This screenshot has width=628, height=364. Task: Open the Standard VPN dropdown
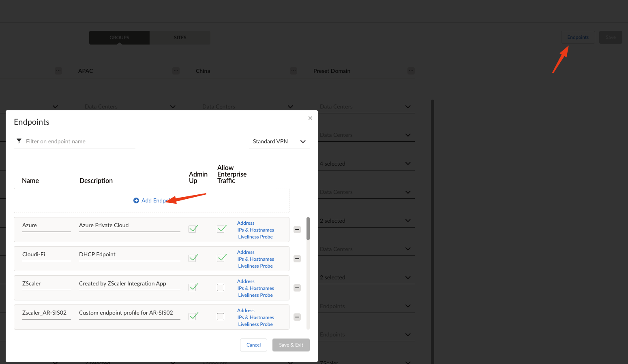(279, 141)
